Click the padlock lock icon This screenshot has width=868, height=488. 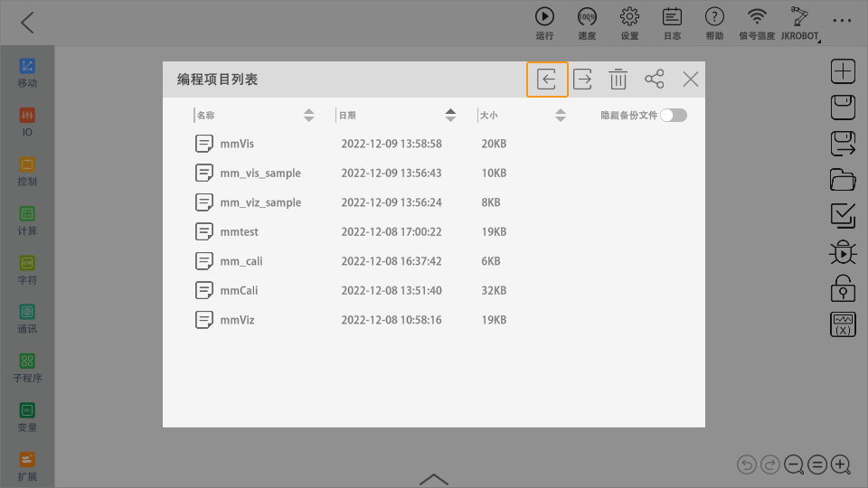(843, 288)
